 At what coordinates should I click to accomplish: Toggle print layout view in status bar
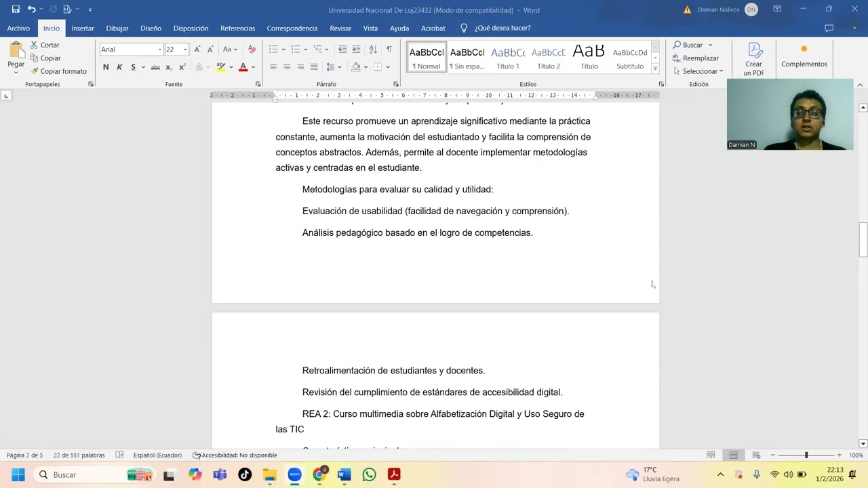tap(734, 455)
